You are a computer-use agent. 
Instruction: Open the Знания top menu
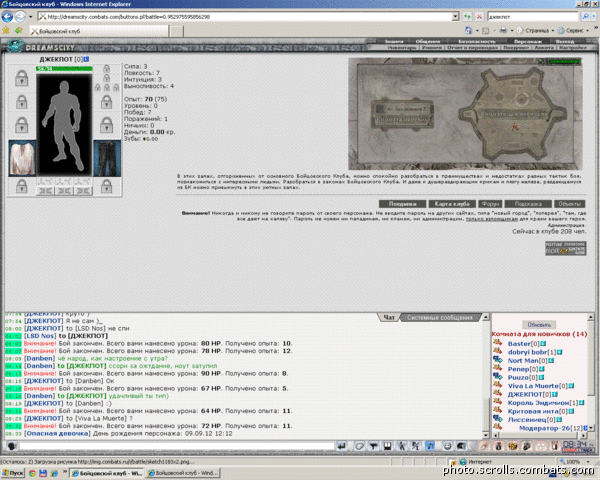tap(394, 41)
